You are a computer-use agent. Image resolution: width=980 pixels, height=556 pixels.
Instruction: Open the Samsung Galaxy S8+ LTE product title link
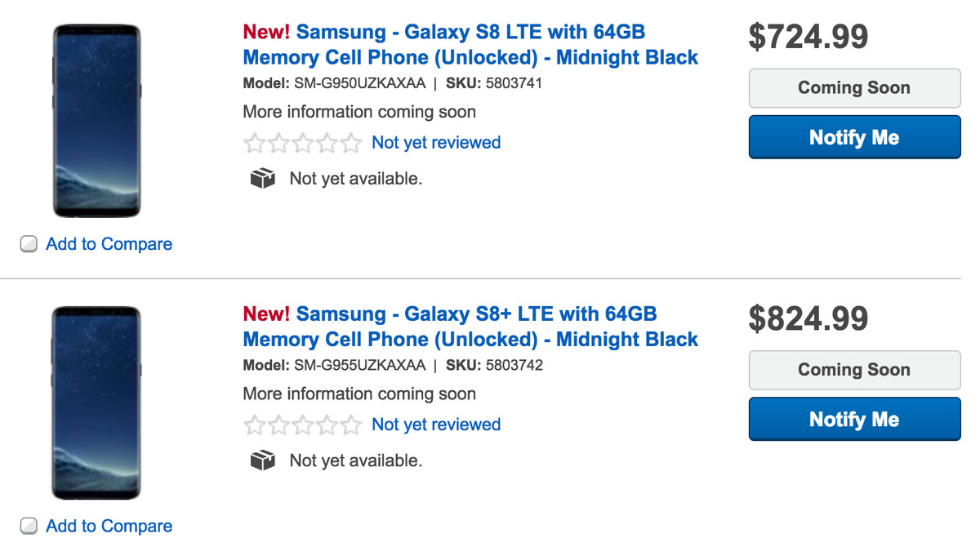470,327
